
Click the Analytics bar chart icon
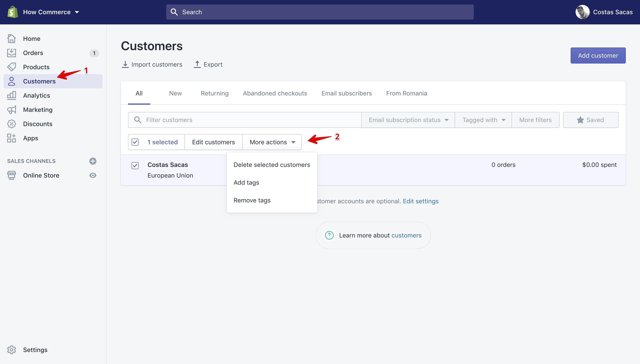[x=12, y=95]
